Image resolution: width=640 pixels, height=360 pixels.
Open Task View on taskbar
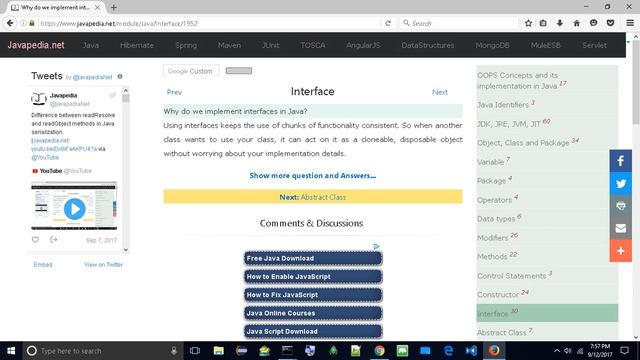click(195, 351)
